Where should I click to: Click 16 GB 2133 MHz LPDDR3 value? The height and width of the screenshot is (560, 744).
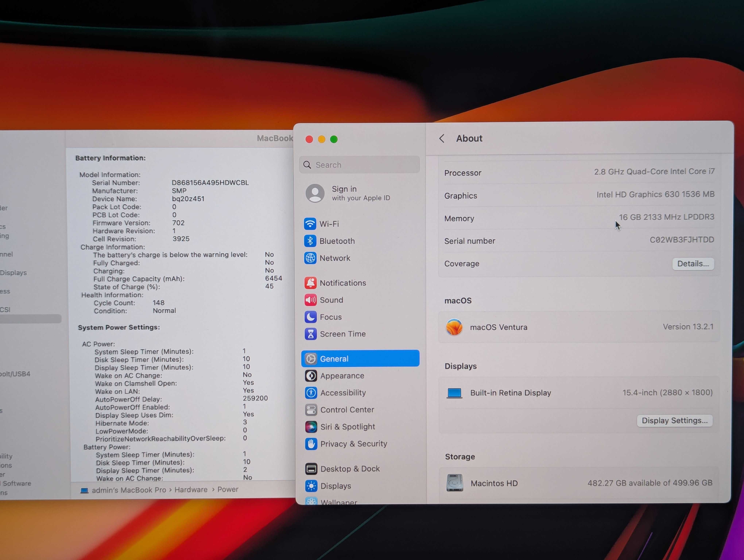666,217
